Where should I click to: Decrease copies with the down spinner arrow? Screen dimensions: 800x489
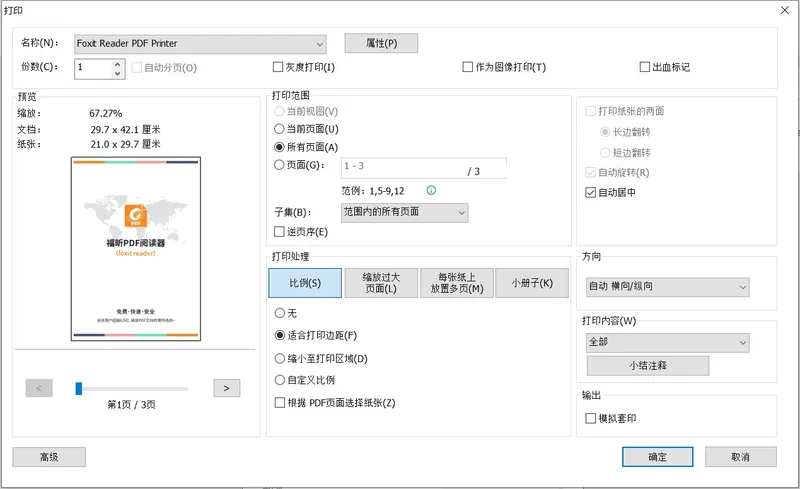(x=117, y=74)
